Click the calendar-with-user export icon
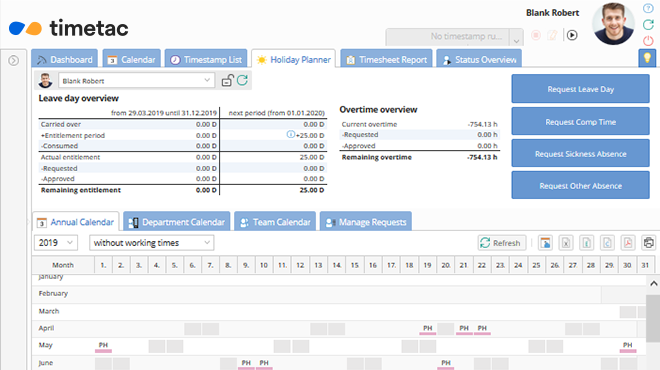 (545, 243)
